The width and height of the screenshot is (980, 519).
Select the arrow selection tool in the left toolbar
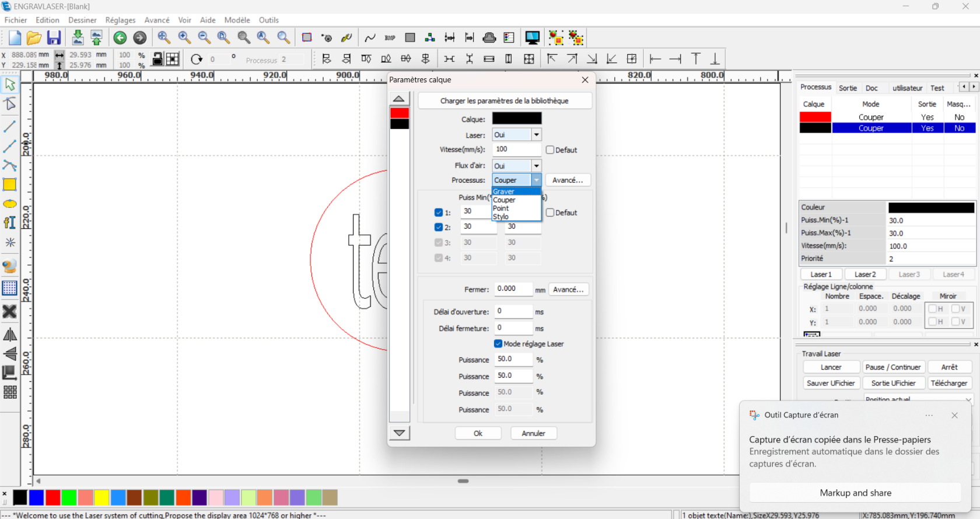click(x=10, y=84)
